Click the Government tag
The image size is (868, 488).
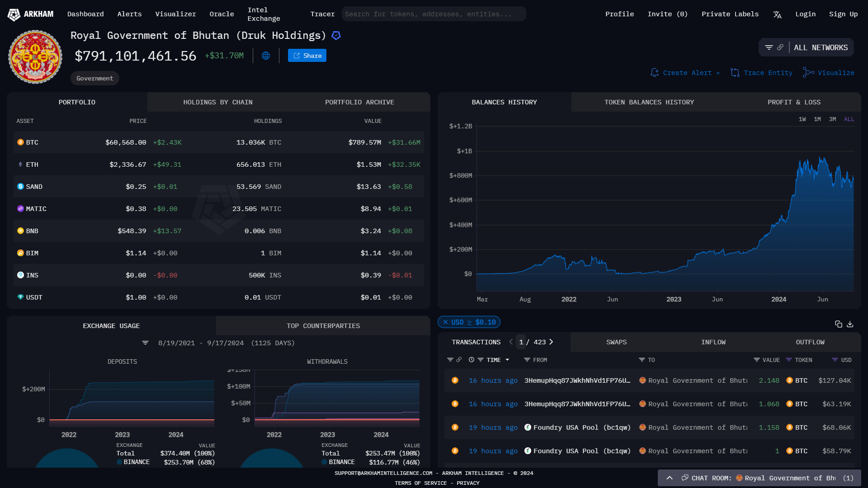click(x=94, y=78)
